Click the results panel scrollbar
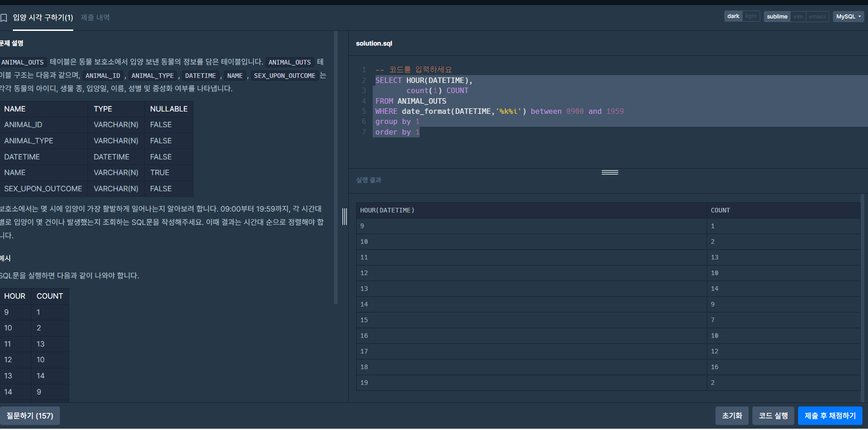This screenshot has height=430, width=868. pos(862,298)
